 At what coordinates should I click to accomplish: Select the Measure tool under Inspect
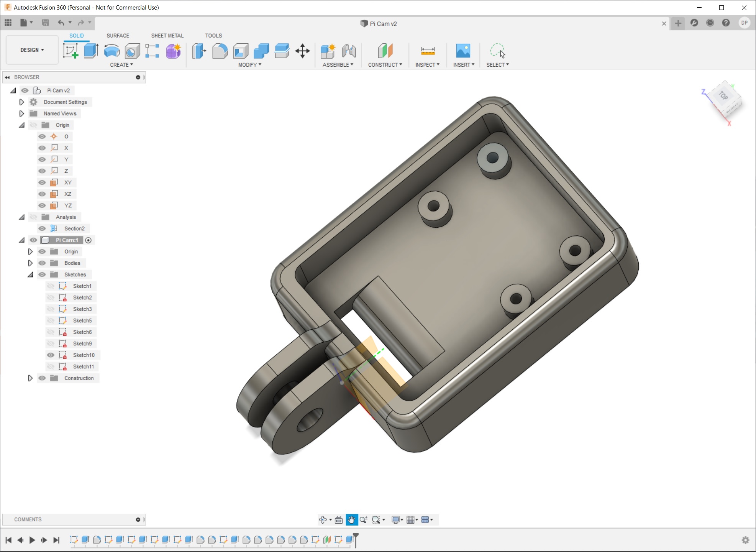click(428, 51)
